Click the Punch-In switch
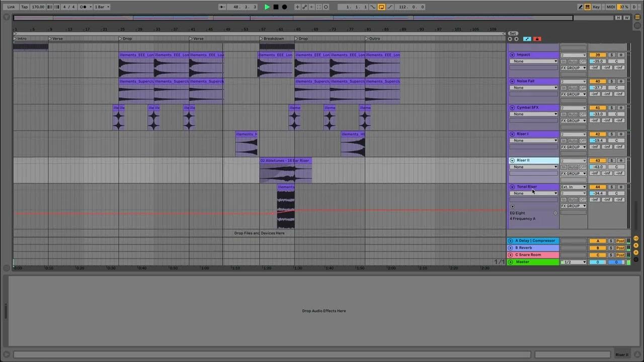 point(373,7)
